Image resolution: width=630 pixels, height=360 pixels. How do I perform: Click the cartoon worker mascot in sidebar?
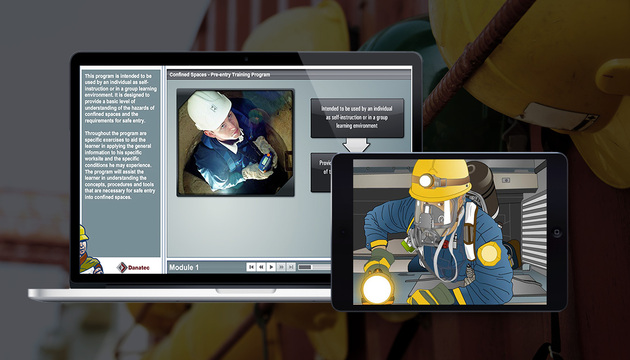(89, 250)
